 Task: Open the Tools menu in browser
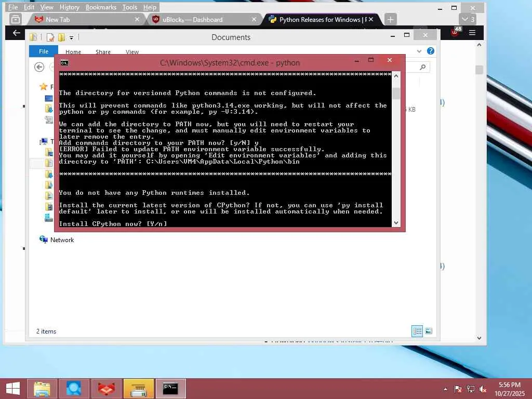[x=129, y=7]
